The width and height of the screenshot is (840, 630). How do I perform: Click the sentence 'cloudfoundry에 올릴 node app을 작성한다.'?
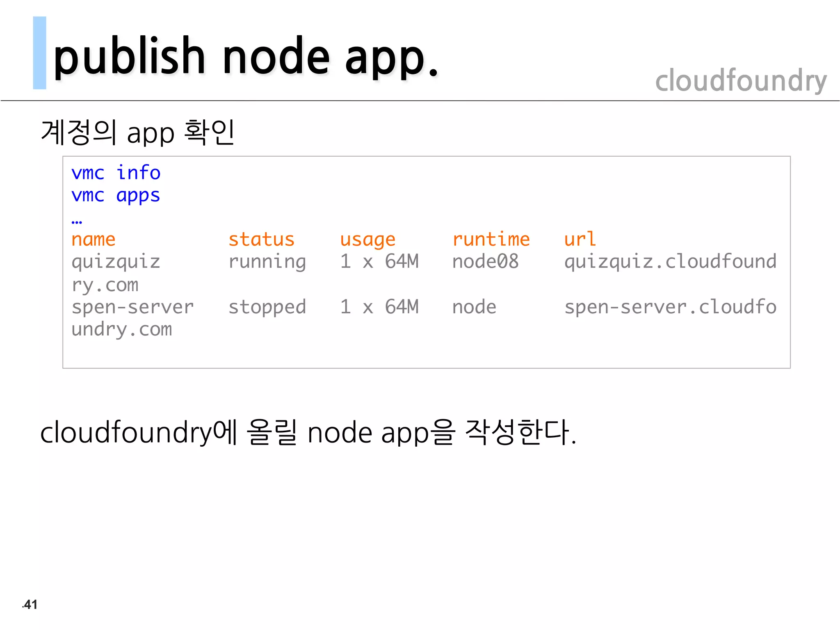308,433
